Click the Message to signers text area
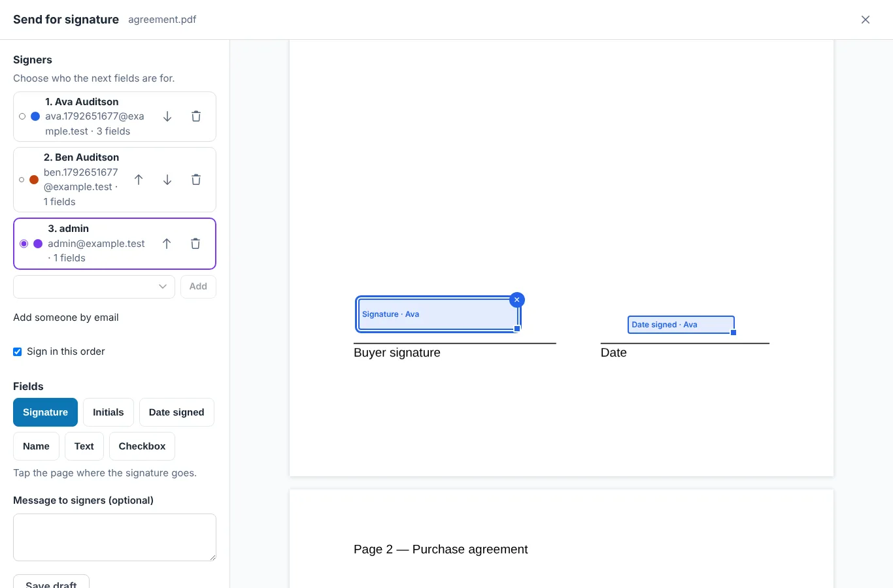 pos(114,537)
